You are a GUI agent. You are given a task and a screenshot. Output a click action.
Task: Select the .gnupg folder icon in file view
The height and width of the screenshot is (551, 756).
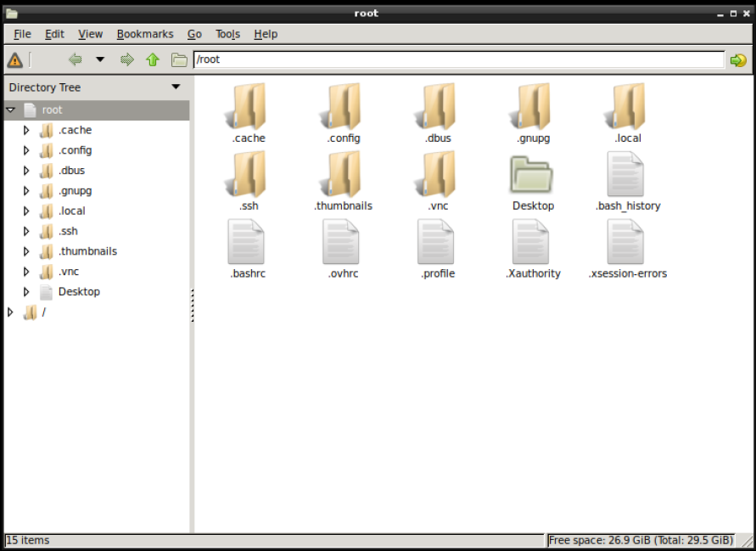tap(531, 106)
